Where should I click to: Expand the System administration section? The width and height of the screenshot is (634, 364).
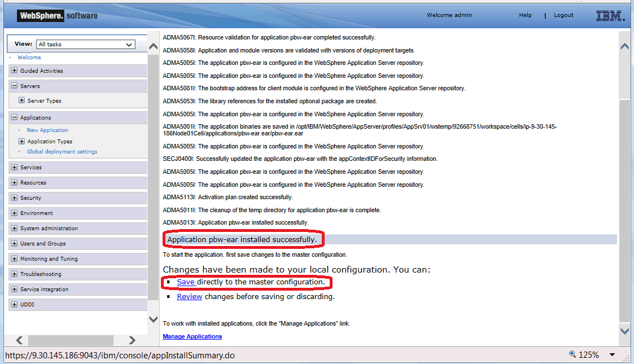(x=15, y=228)
